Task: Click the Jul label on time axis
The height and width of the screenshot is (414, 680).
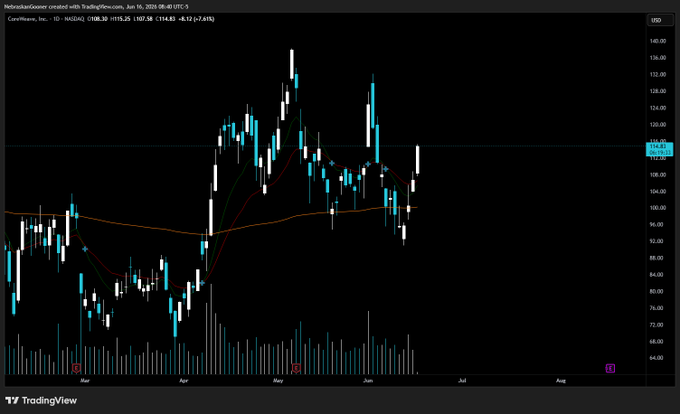Action: (x=462, y=381)
